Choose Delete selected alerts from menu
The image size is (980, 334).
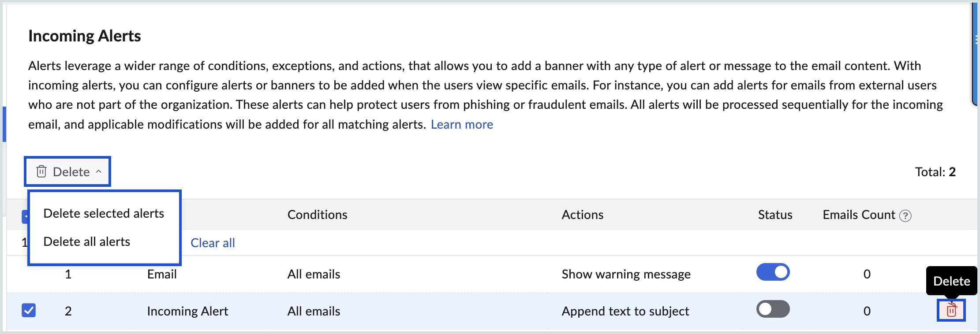(x=104, y=214)
